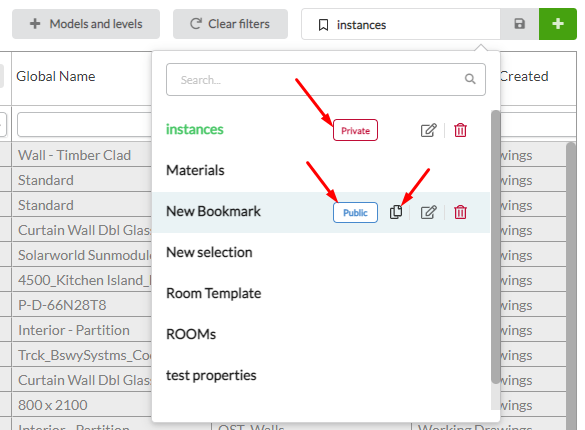Open the test properties bookmark
The image size is (585, 430).
tap(211, 376)
